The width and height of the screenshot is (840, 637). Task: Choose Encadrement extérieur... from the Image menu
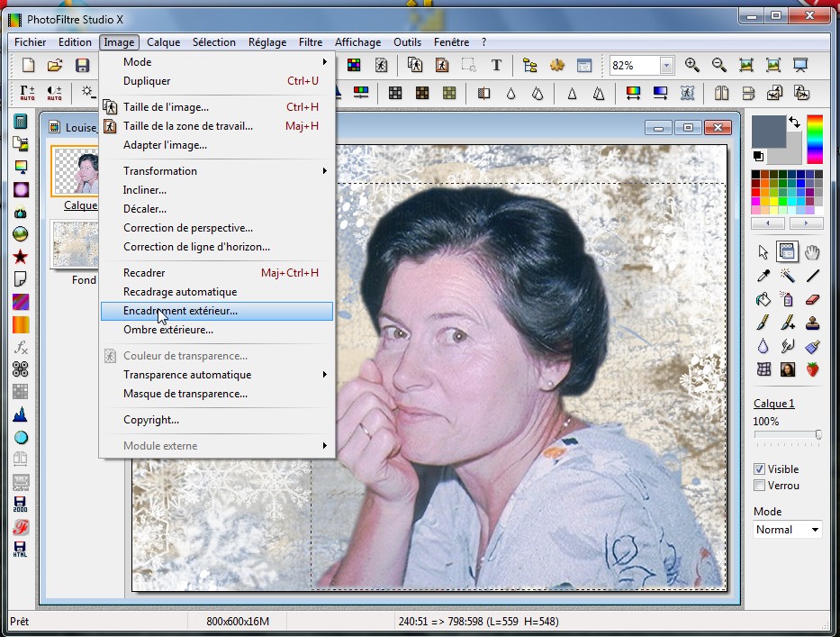(217, 311)
